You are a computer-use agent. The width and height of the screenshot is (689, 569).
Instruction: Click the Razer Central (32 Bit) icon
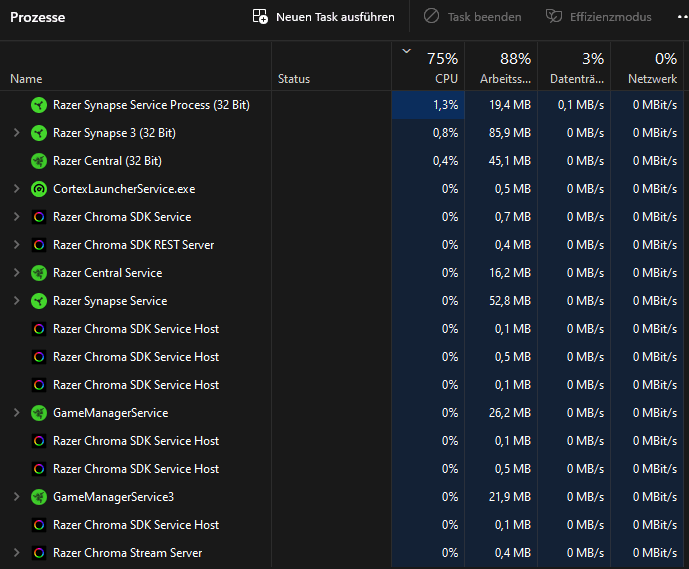39,161
